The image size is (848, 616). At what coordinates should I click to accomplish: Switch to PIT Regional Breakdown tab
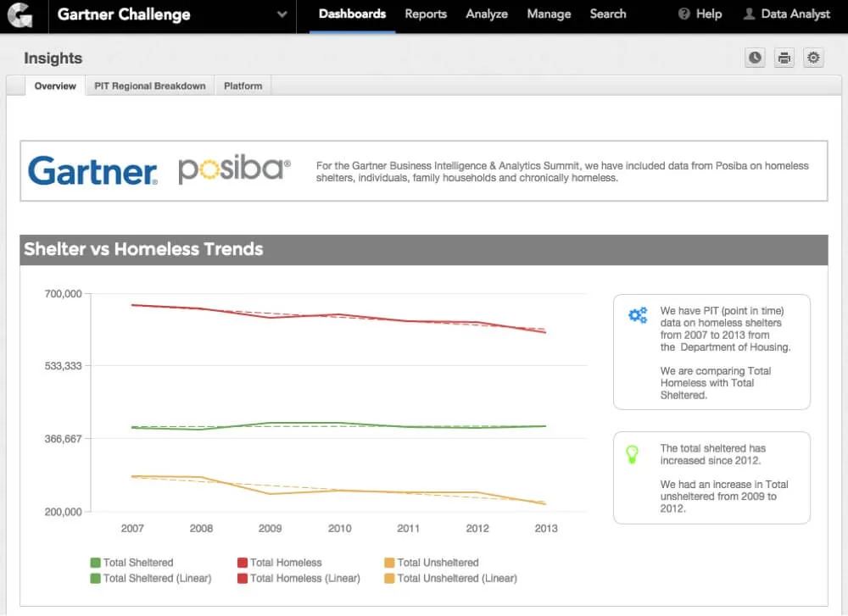pos(150,86)
